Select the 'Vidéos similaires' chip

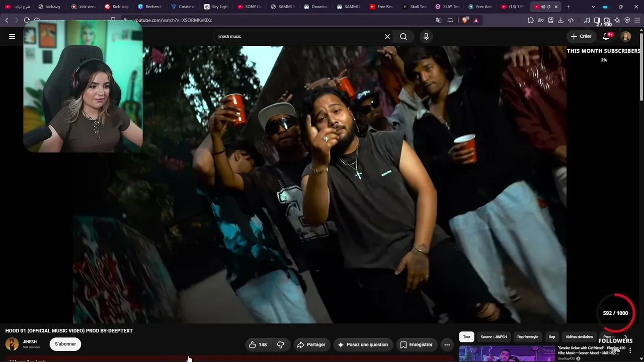(579, 337)
